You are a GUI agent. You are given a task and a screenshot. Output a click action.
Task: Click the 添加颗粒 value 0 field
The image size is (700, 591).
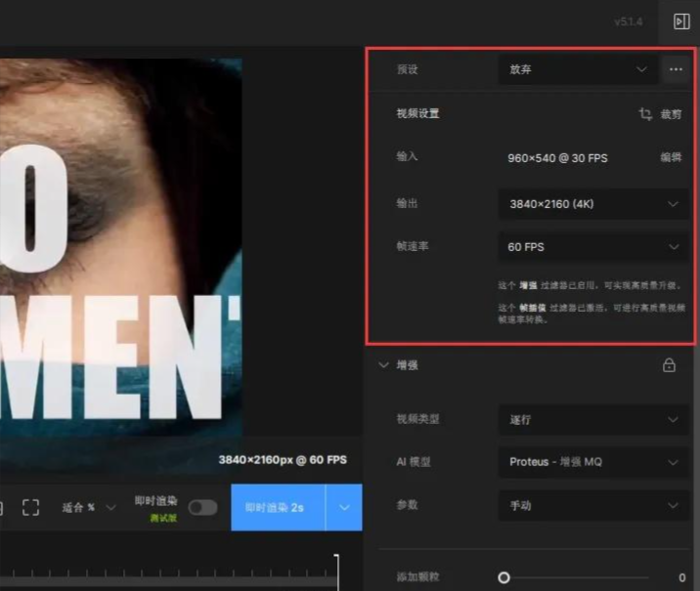[x=681, y=578]
